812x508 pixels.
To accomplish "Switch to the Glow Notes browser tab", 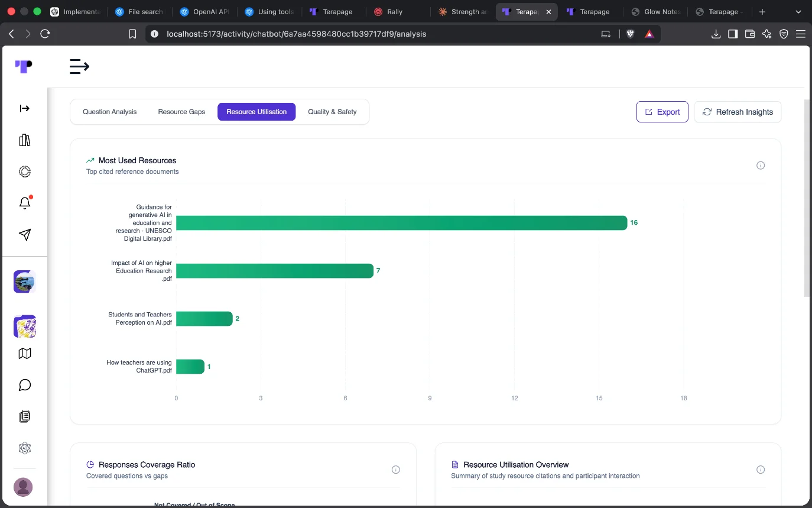I will [657, 11].
